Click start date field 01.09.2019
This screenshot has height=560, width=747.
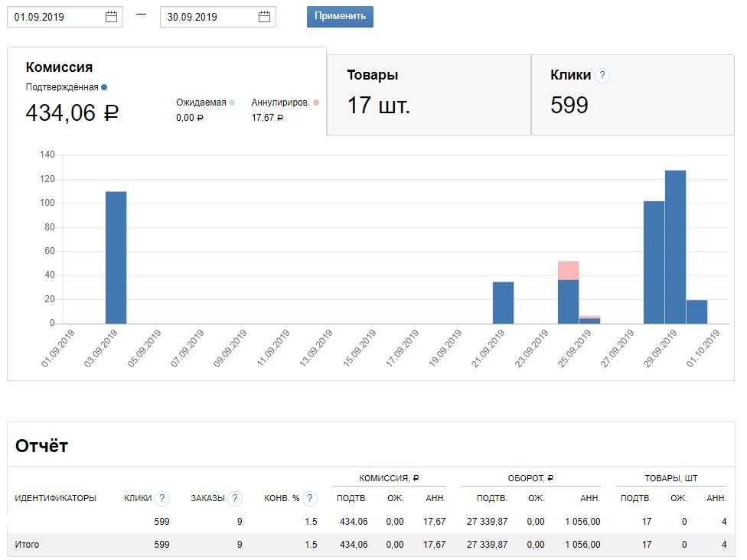[65, 17]
